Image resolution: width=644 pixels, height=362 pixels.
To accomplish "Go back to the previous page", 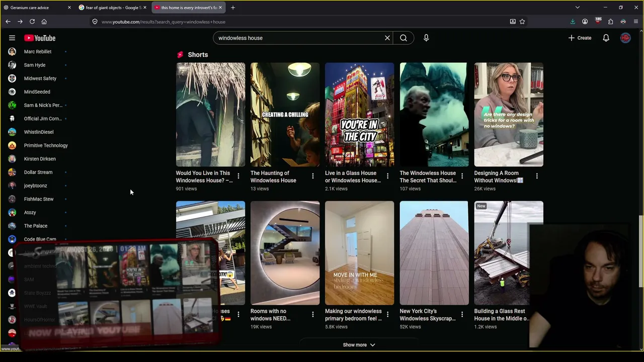I will (x=8, y=22).
